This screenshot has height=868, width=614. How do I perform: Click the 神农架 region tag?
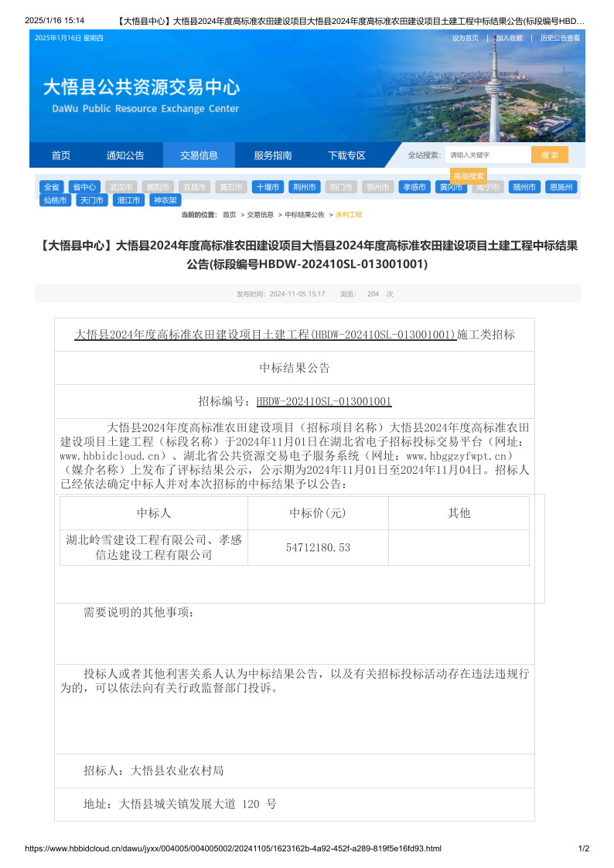point(165,200)
